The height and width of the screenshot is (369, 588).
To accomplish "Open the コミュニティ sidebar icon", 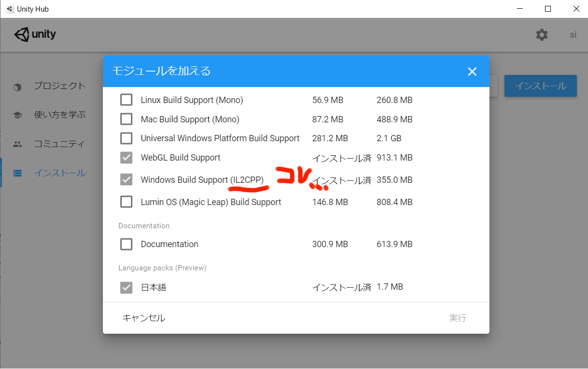I will [18, 144].
